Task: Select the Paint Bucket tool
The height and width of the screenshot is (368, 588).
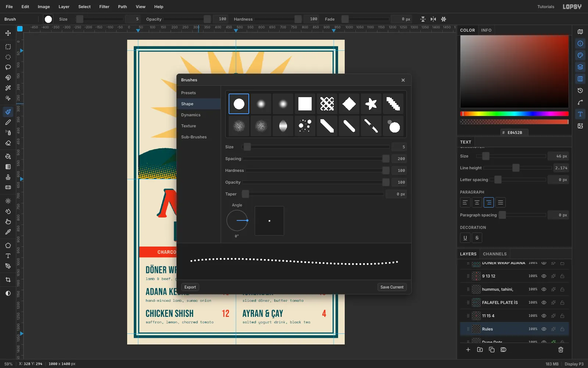Action: click(8, 156)
